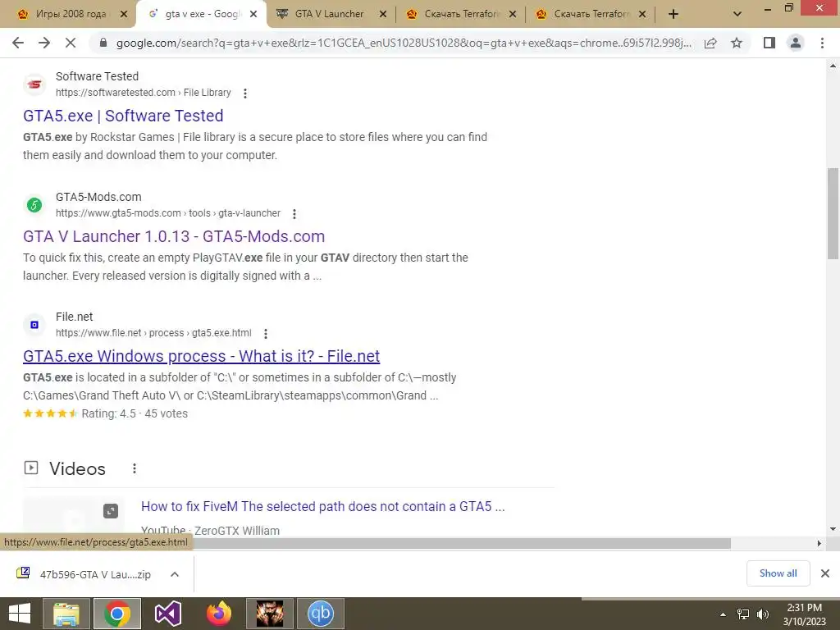Open network status tray icon
Screen dimensions: 840x630
pos(743,614)
